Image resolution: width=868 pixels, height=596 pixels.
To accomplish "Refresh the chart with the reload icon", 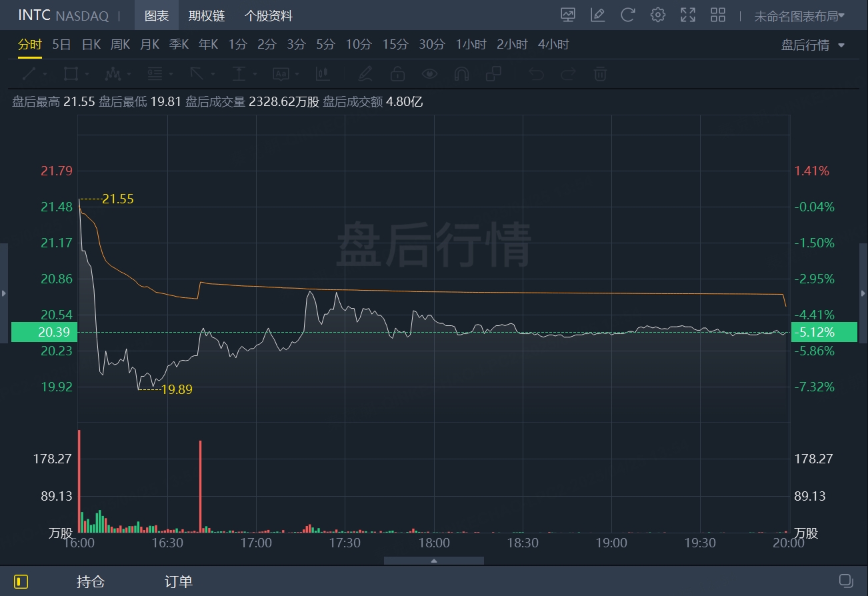I will (x=628, y=15).
